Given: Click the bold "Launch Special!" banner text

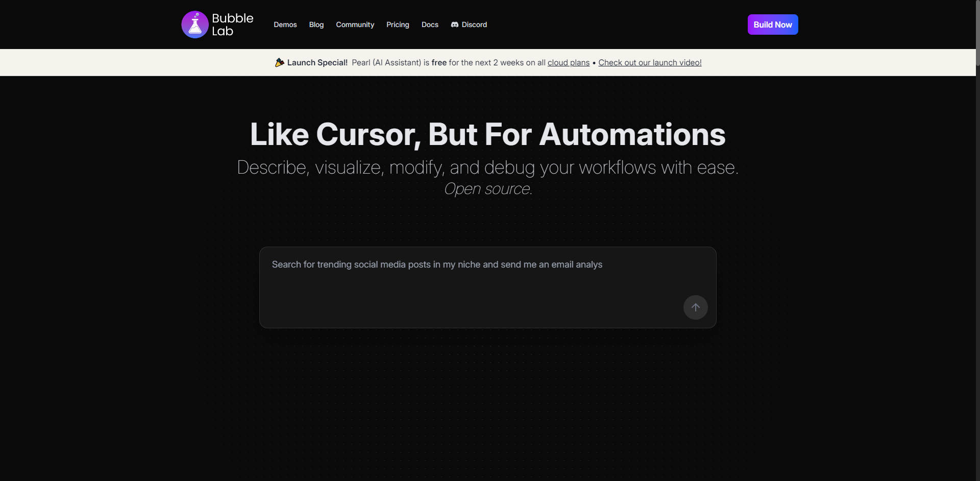Looking at the screenshot, I should coord(317,62).
